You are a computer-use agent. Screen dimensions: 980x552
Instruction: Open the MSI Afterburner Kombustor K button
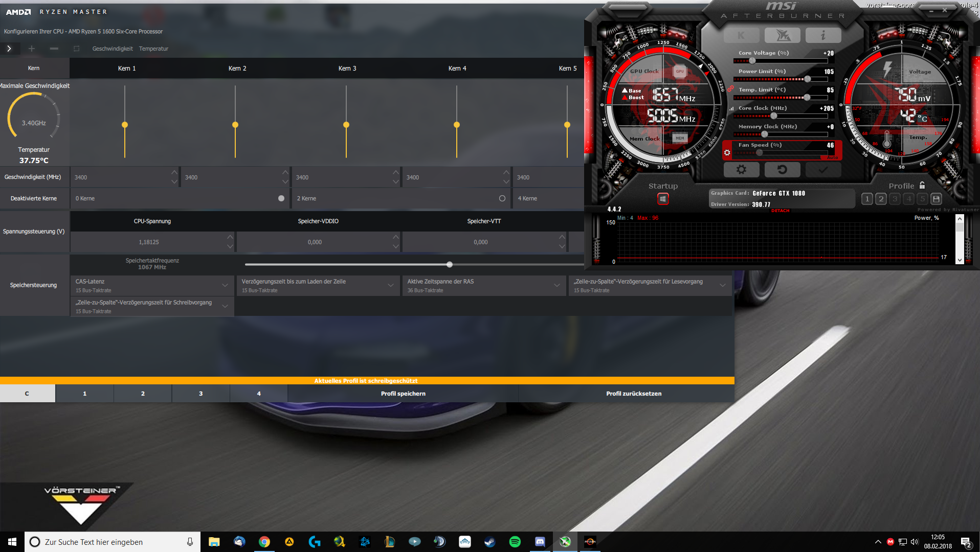(741, 35)
